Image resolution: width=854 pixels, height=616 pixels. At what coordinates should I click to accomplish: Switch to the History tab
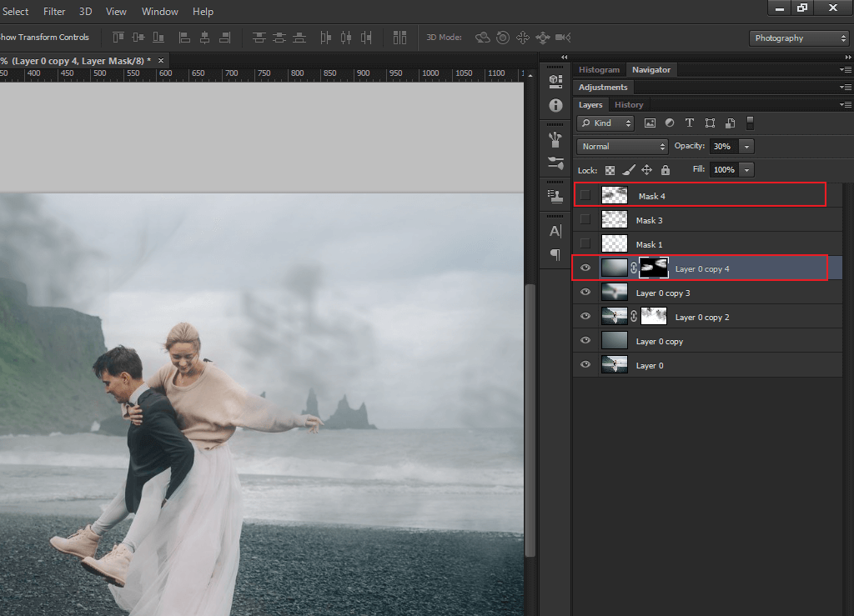click(x=629, y=104)
